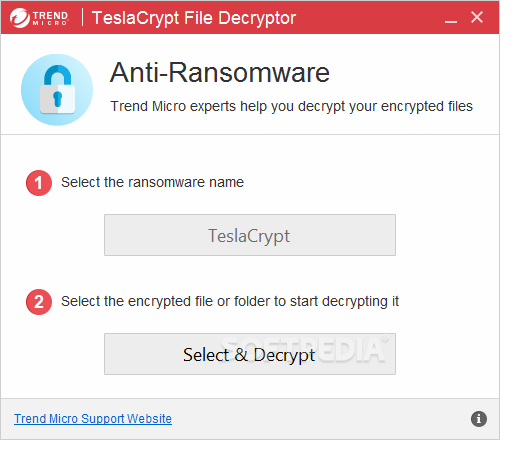Click the Trend Micro logo in title bar
The image size is (520, 460).
[x=39, y=18]
